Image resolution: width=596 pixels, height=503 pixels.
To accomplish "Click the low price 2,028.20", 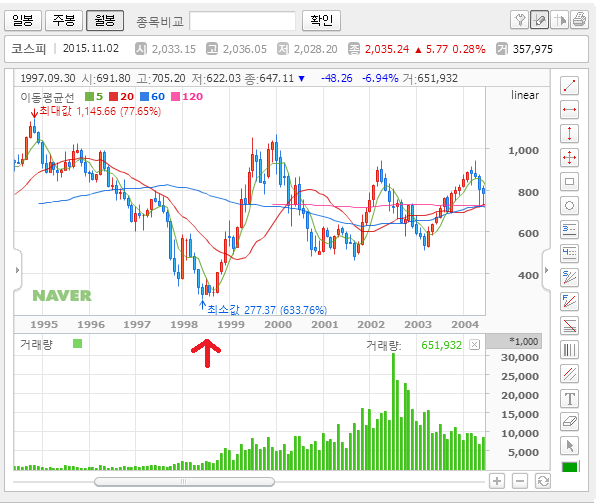I will [x=315, y=49].
